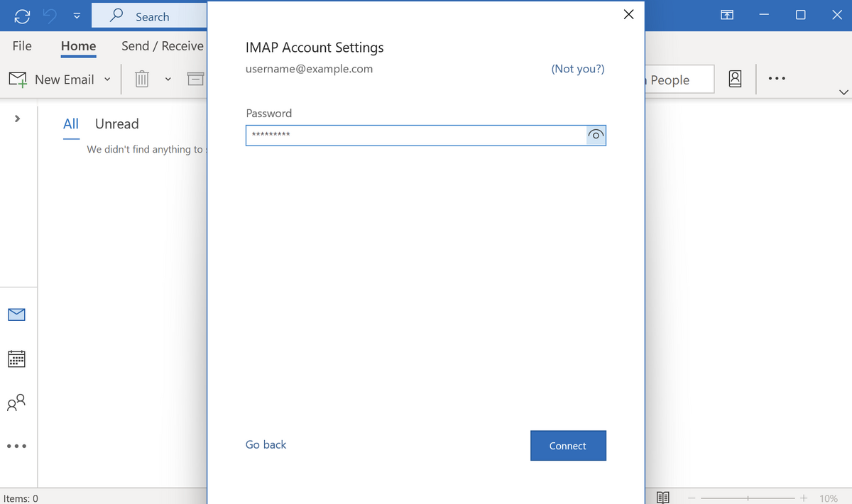The image size is (852, 504).
Task: Click the Items: 0 status text
Action: [x=21, y=498]
